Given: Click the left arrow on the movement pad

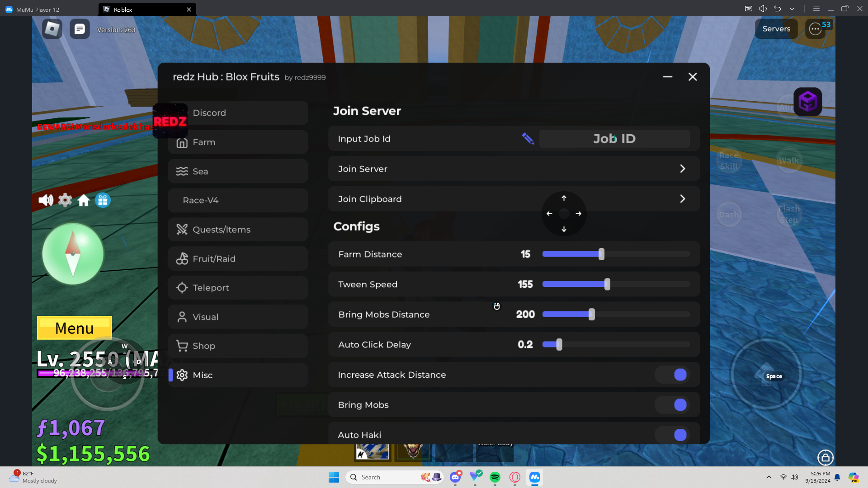Looking at the screenshot, I should tap(549, 214).
